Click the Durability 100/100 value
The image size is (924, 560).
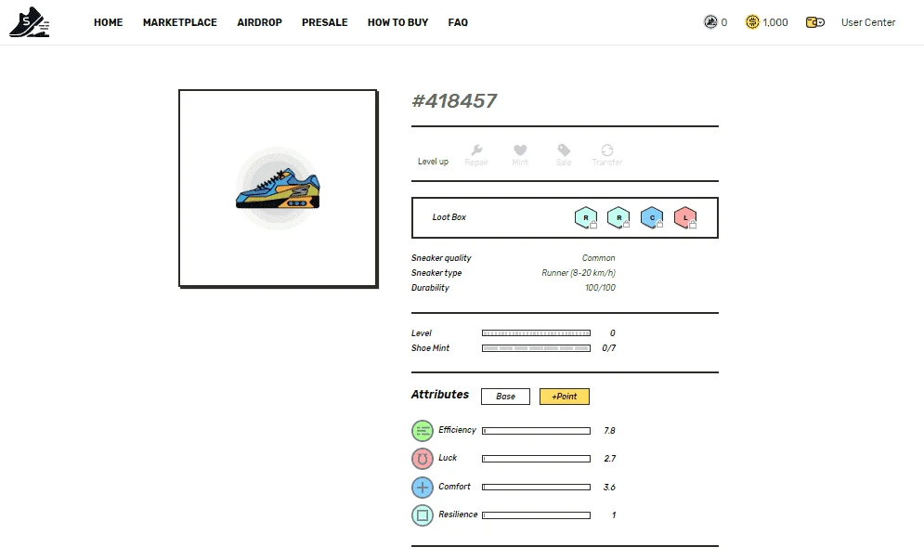click(600, 288)
